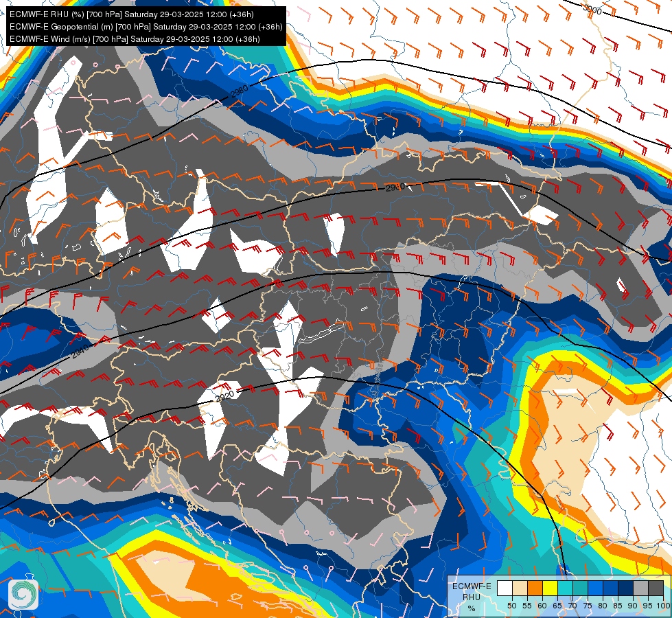Click the legend value 100
Viewport: 672px width, 618px height.
click(663, 606)
